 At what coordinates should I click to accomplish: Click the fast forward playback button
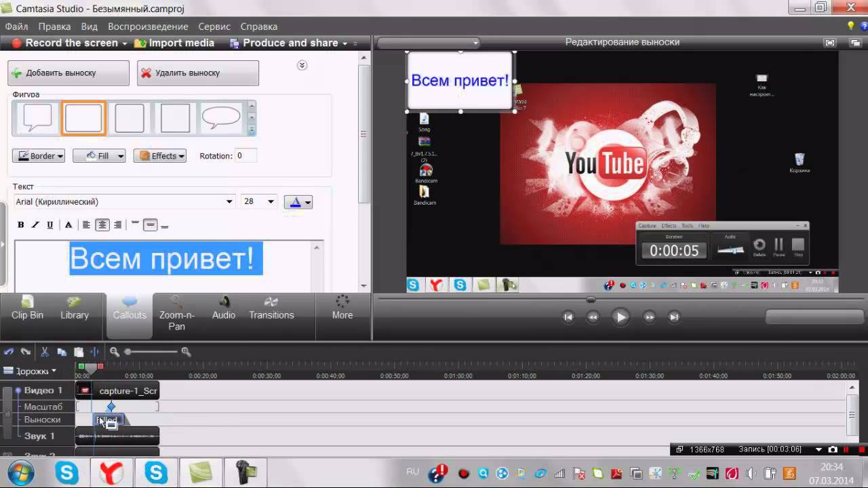pos(649,317)
